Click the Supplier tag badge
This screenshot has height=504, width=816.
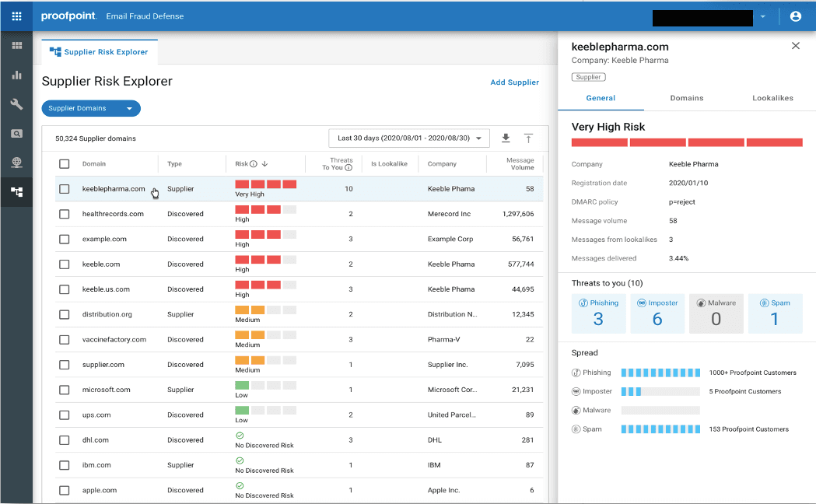(589, 77)
